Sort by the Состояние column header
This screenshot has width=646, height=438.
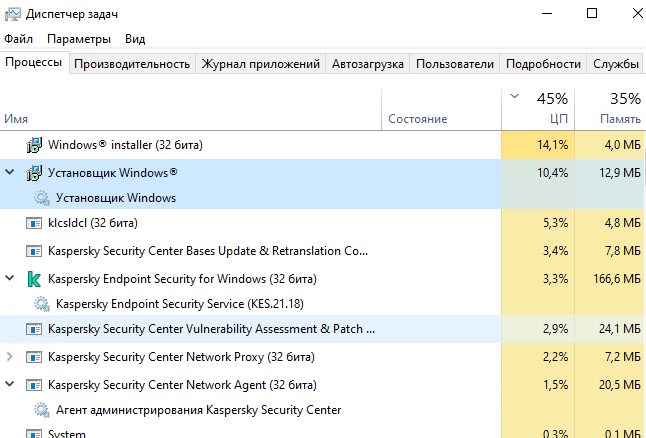tap(441, 110)
